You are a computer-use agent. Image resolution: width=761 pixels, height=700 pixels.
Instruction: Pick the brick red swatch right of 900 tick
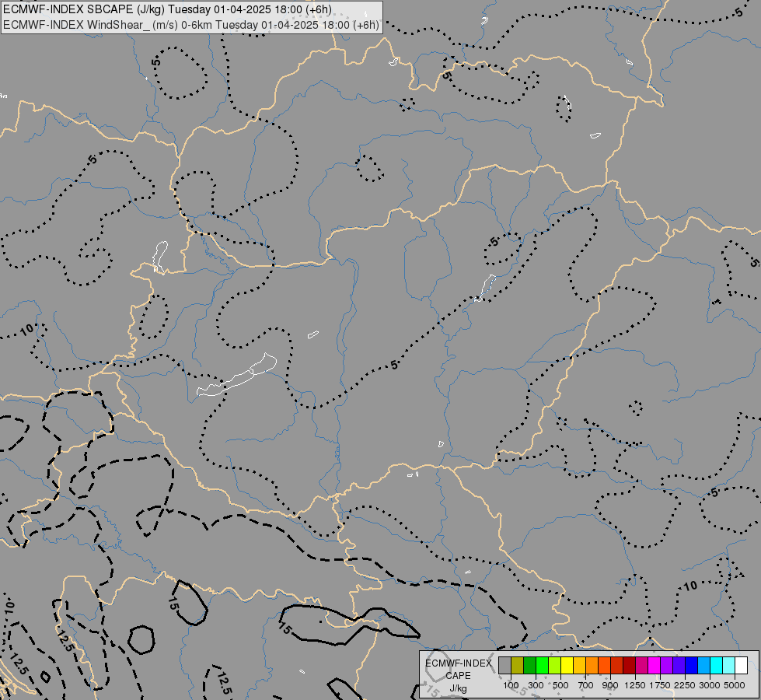617,666
